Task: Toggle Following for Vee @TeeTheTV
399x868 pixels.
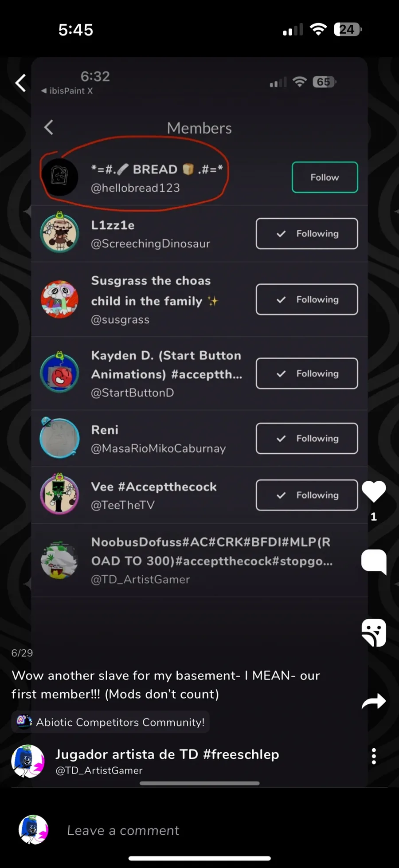Action: pyautogui.click(x=307, y=495)
